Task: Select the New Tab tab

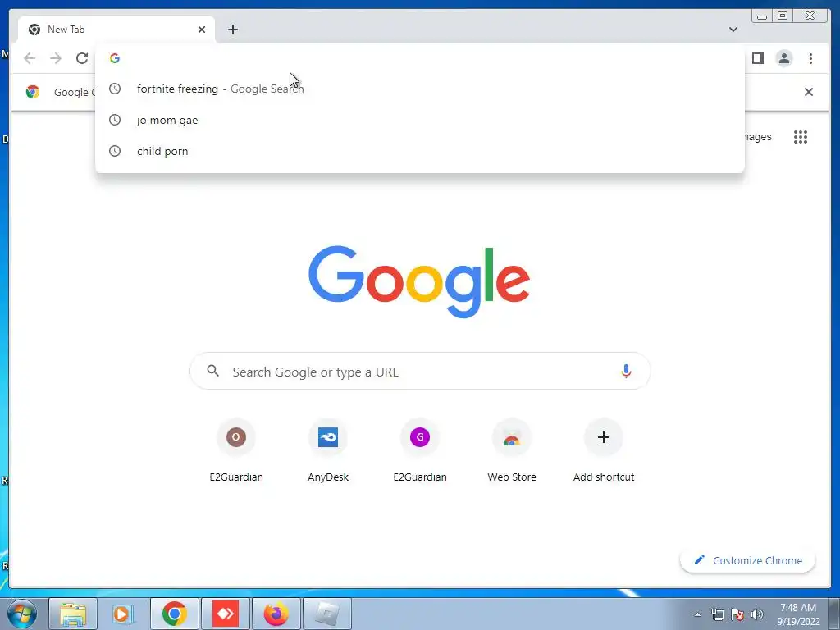Action: (x=116, y=30)
